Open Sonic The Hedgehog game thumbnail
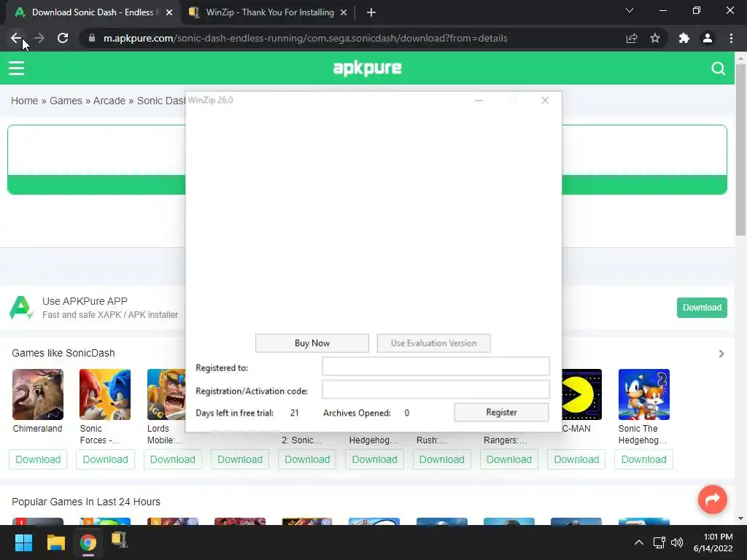Screen dimensions: 747x560 (x=643, y=394)
